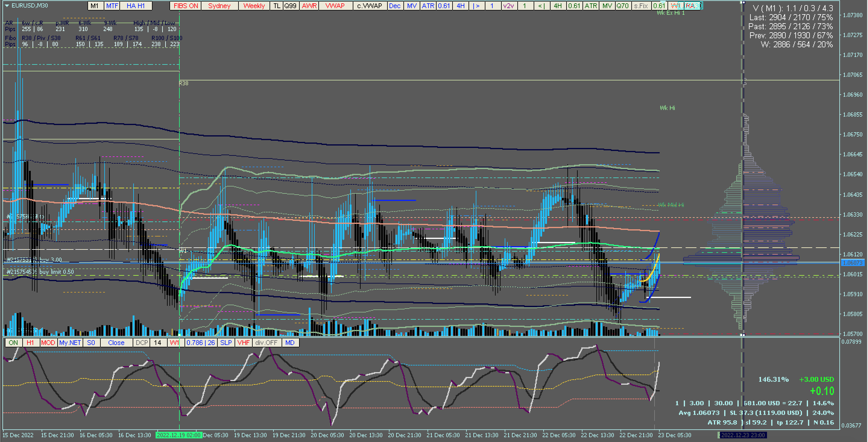
Task: Click the TL trendline button
Action: pos(276,6)
